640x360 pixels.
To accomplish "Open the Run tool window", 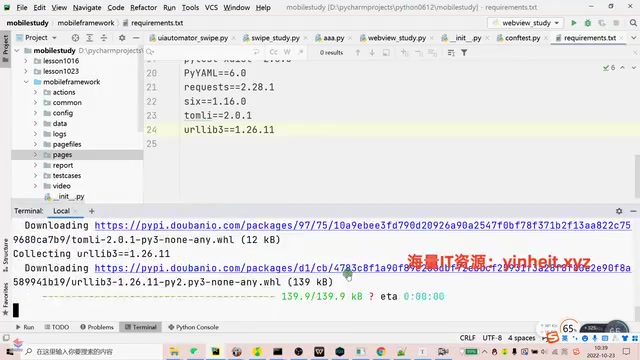I will (25, 327).
